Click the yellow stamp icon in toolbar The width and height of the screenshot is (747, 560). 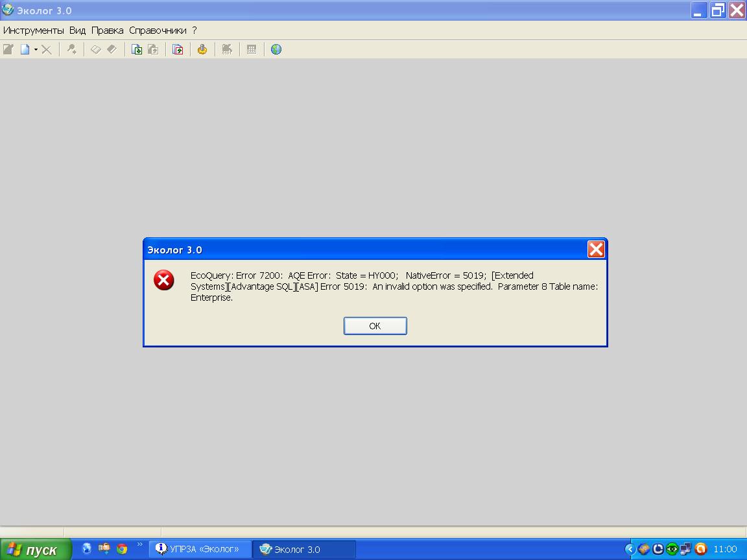[202, 49]
